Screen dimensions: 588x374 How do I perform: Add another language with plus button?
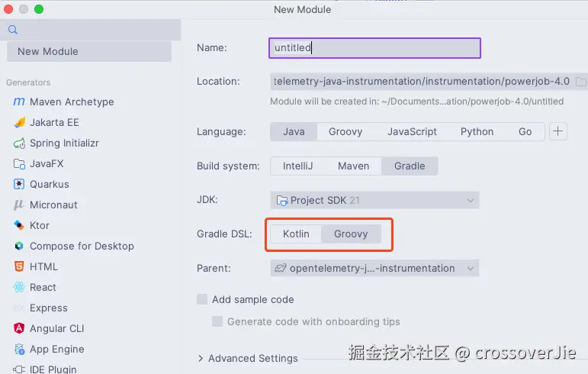(x=558, y=131)
